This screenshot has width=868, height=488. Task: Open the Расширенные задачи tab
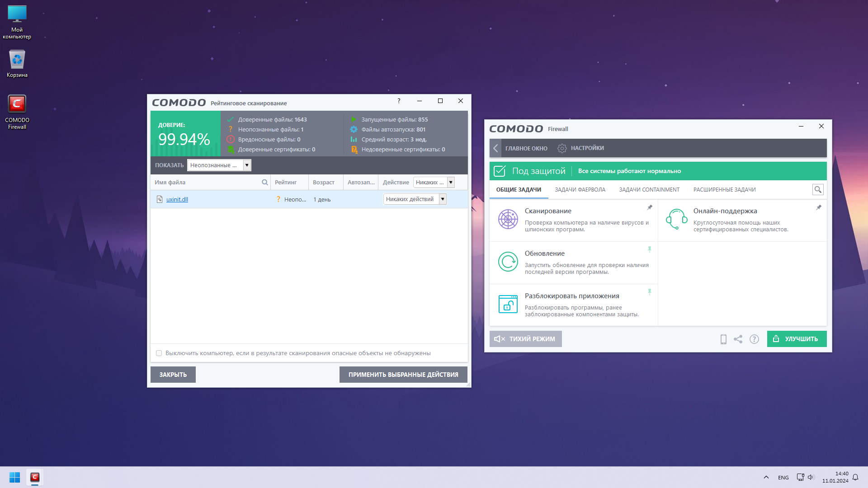(724, 190)
